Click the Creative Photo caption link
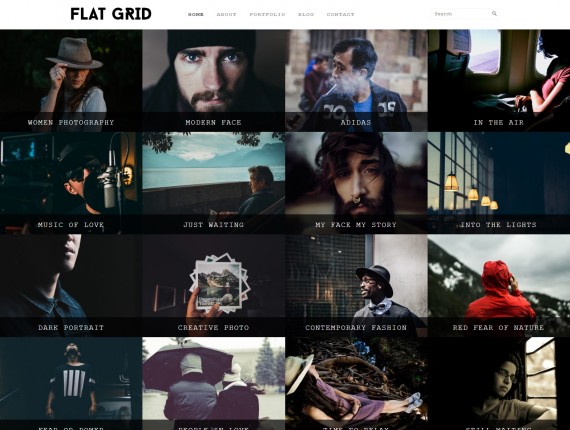This screenshot has width=570, height=430. (x=213, y=327)
